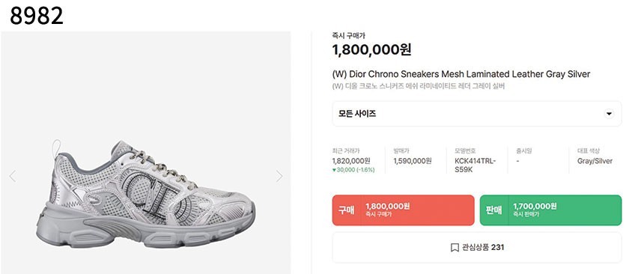
Task: Show the previous product image
Action: (x=12, y=176)
